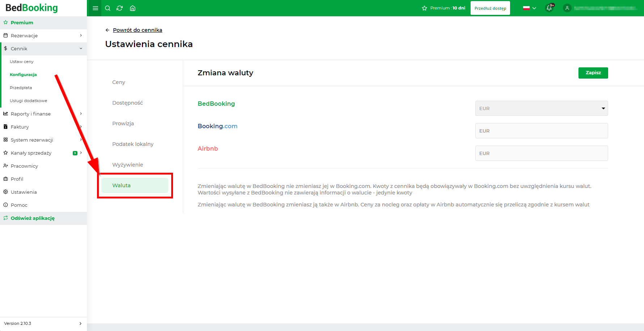This screenshot has height=331, width=644.
Task: Click the Raporty i finanse chart icon
Action: 5,114
